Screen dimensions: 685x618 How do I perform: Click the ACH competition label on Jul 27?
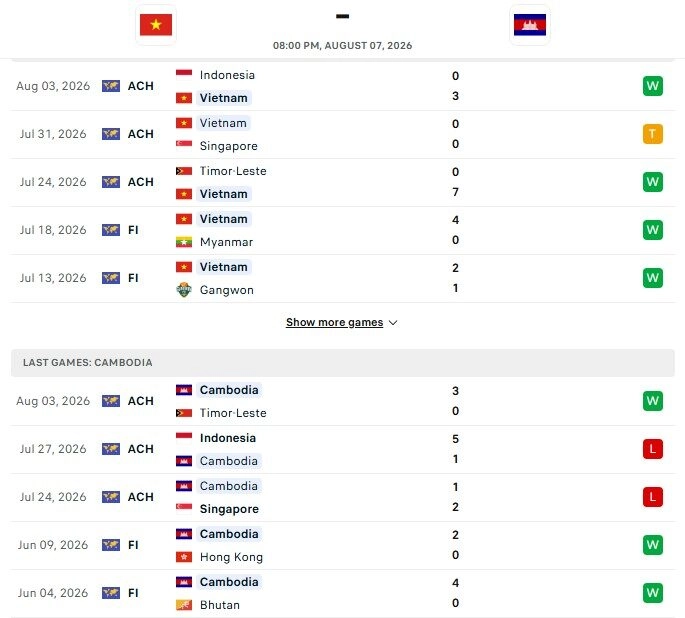141,449
